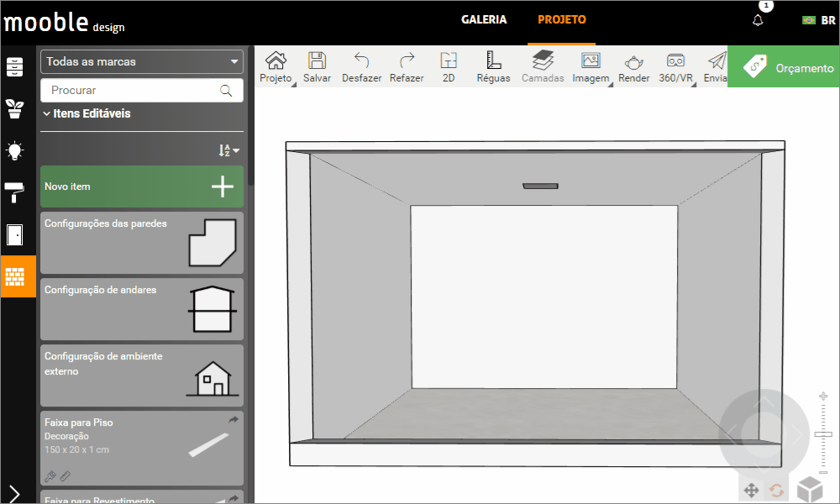This screenshot has height=504, width=840.
Task: Switch to the GALERIA tab
Action: coord(484,20)
